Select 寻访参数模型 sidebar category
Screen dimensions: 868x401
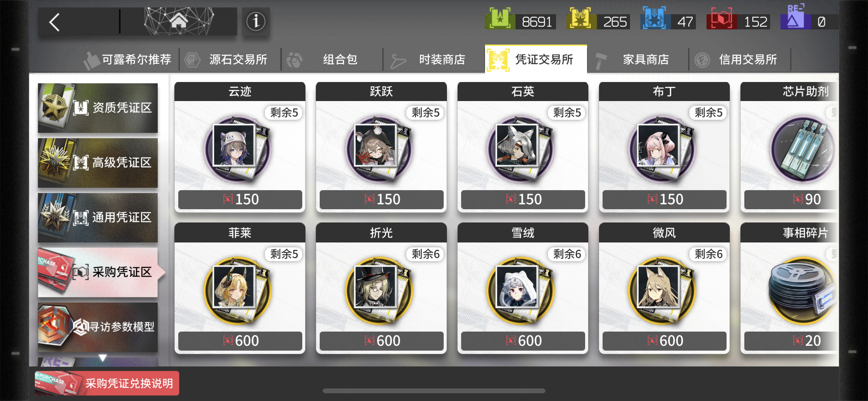click(x=98, y=327)
